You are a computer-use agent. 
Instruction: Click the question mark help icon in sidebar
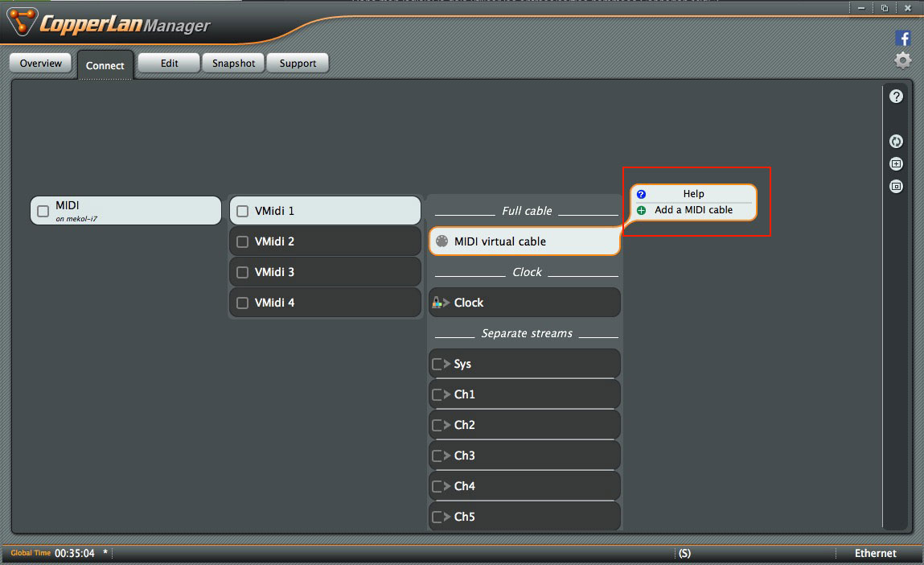coord(896,97)
